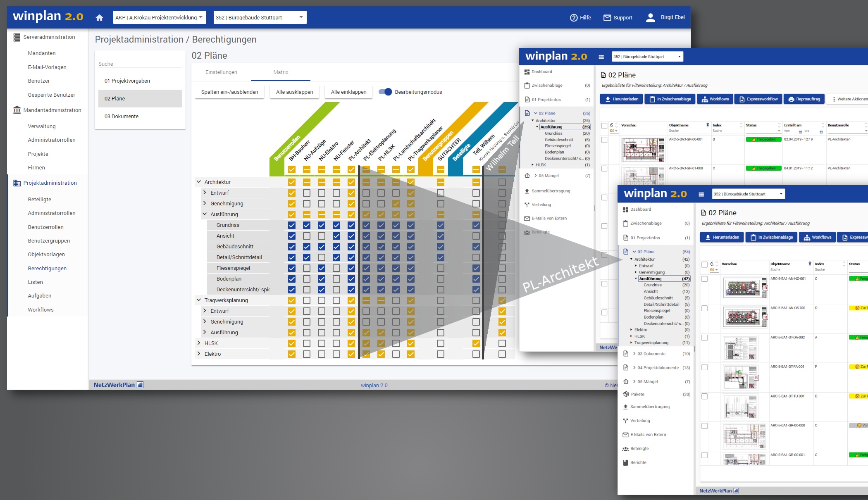Open 05 Mängel icon in middle window
The height and width of the screenshot is (500, 868).
click(x=527, y=176)
